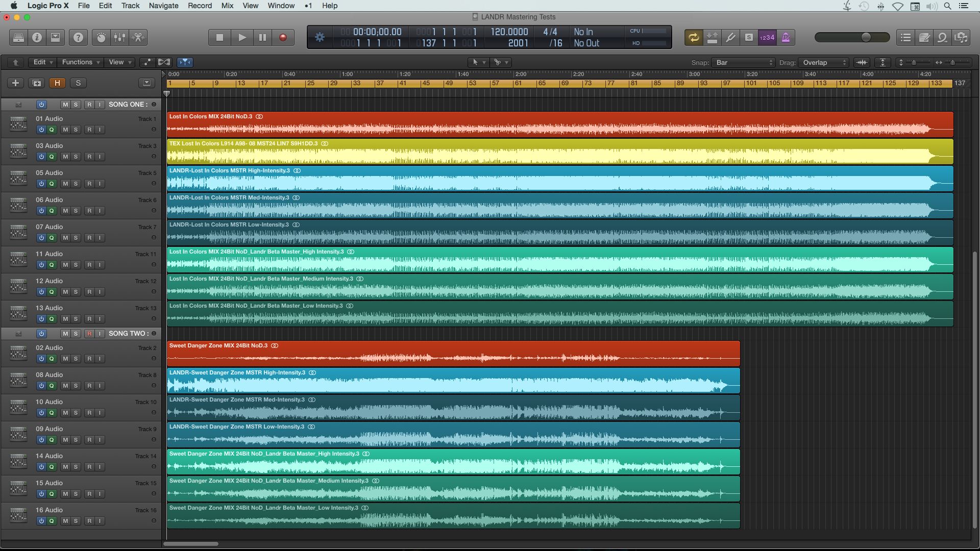Open the Tracks area Edit menu
The height and width of the screenshot is (551, 980).
tap(43, 62)
